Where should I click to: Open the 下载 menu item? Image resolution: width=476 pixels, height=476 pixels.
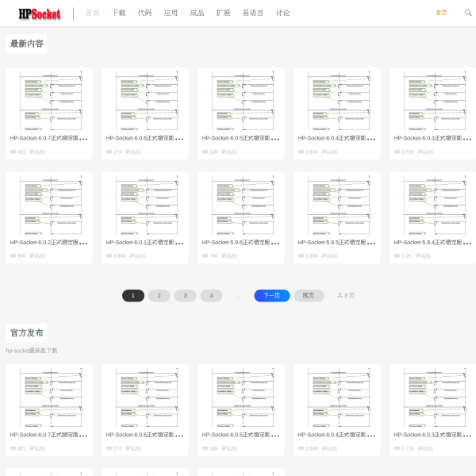(118, 13)
